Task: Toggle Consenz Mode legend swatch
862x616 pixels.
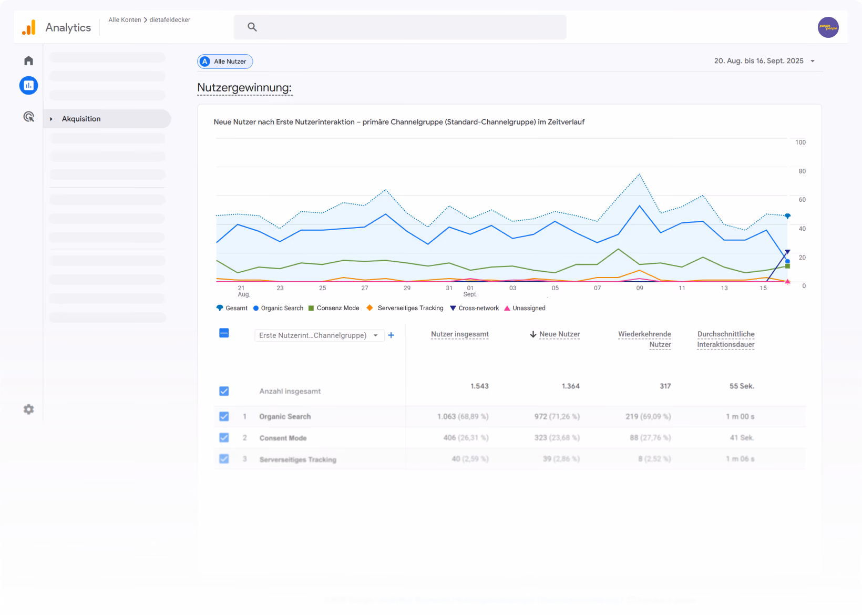Action: coord(311,309)
